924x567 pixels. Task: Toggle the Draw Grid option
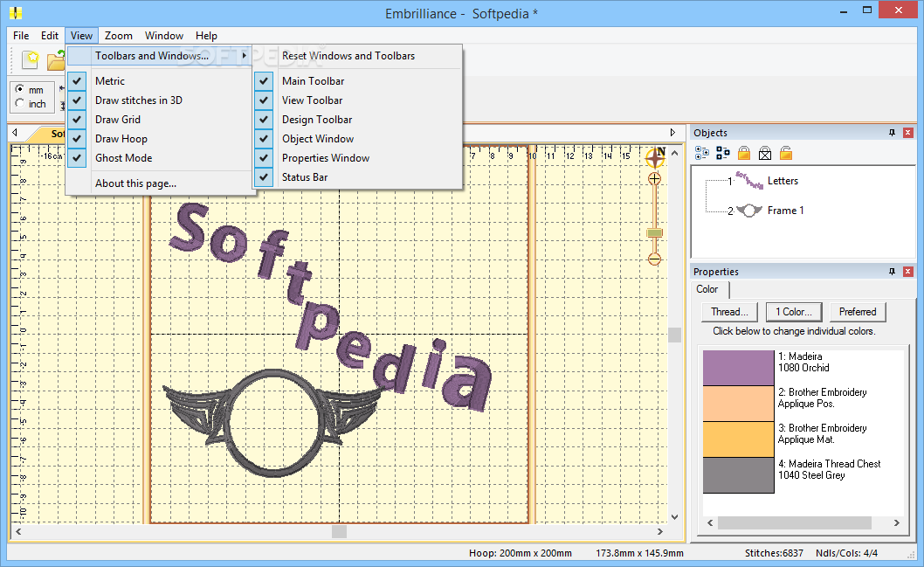point(159,120)
